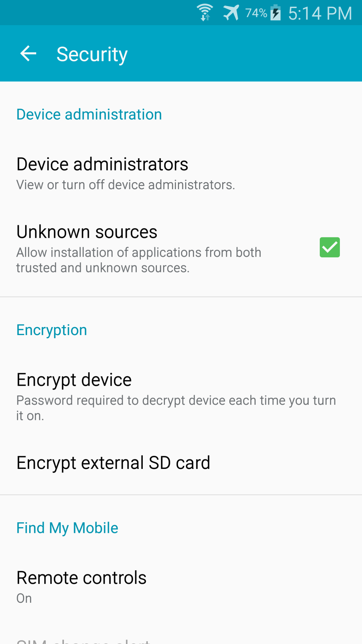Tap the Wi-Fi status icon

tap(205, 13)
